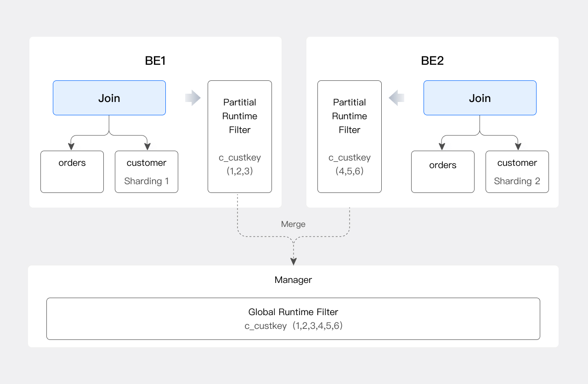Select the customer Sharding 1 box
Image resolution: width=588 pixels, height=384 pixels.
(147, 171)
